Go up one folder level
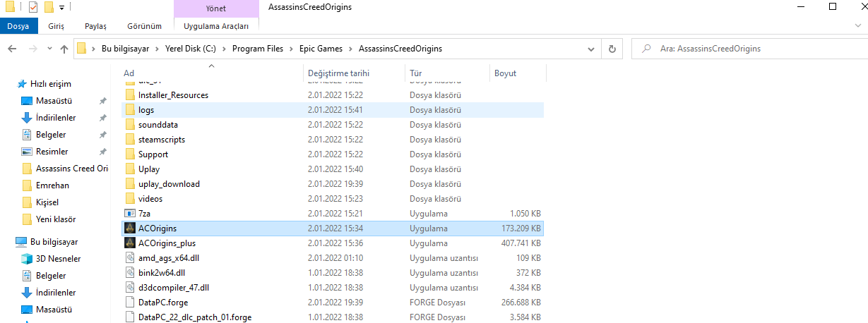Viewport: 868px width, 323px height. tap(64, 49)
